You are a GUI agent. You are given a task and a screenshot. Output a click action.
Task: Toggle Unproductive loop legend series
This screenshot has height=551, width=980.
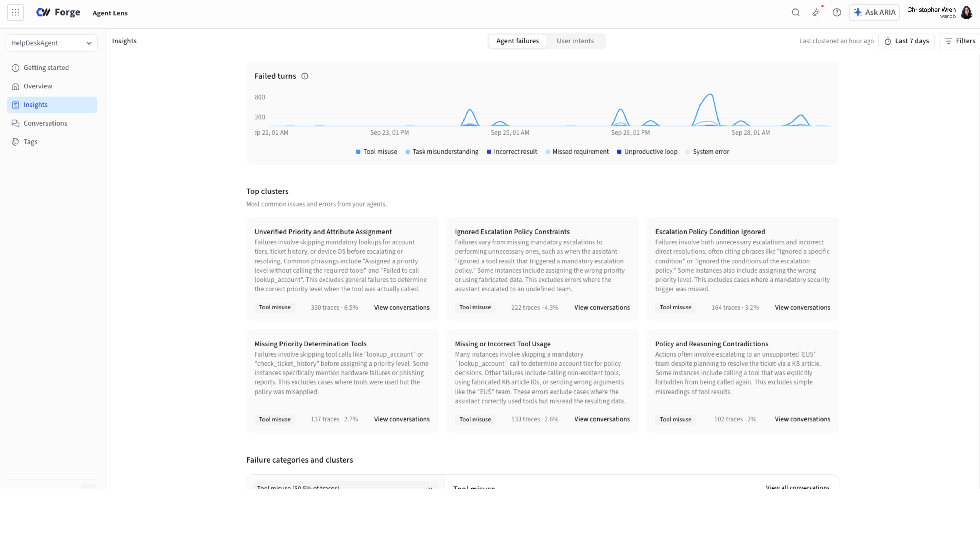click(x=647, y=152)
